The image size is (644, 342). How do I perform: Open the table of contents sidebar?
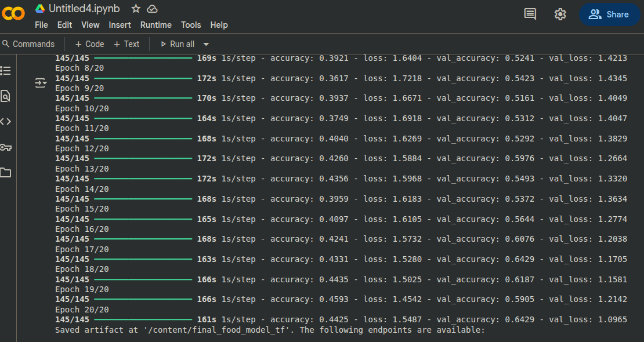(x=6, y=71)
